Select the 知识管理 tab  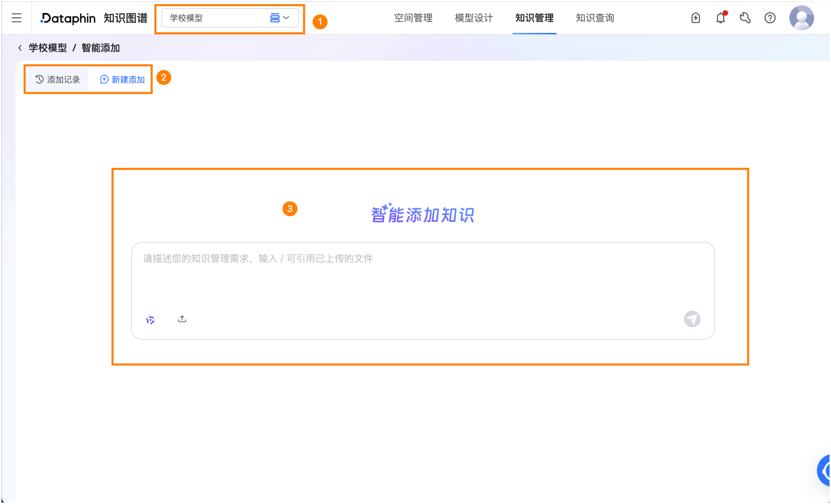[x=535, y=18]
